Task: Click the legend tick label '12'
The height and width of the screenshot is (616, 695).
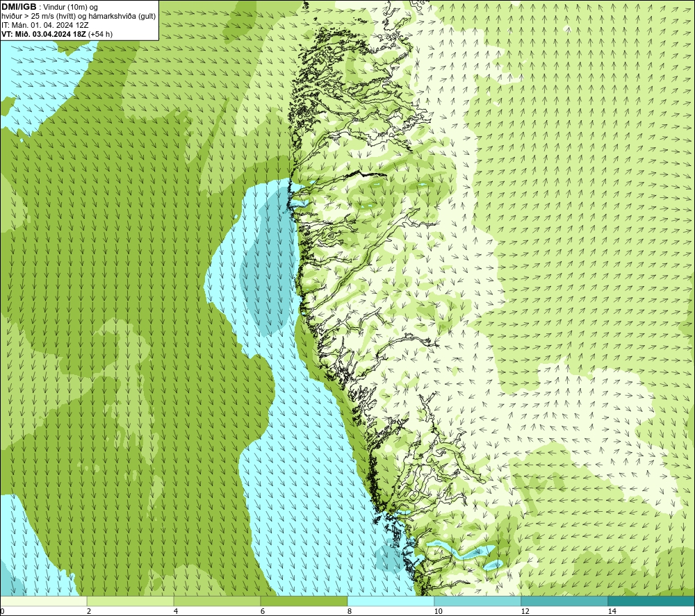Action: tap(525, 611)
